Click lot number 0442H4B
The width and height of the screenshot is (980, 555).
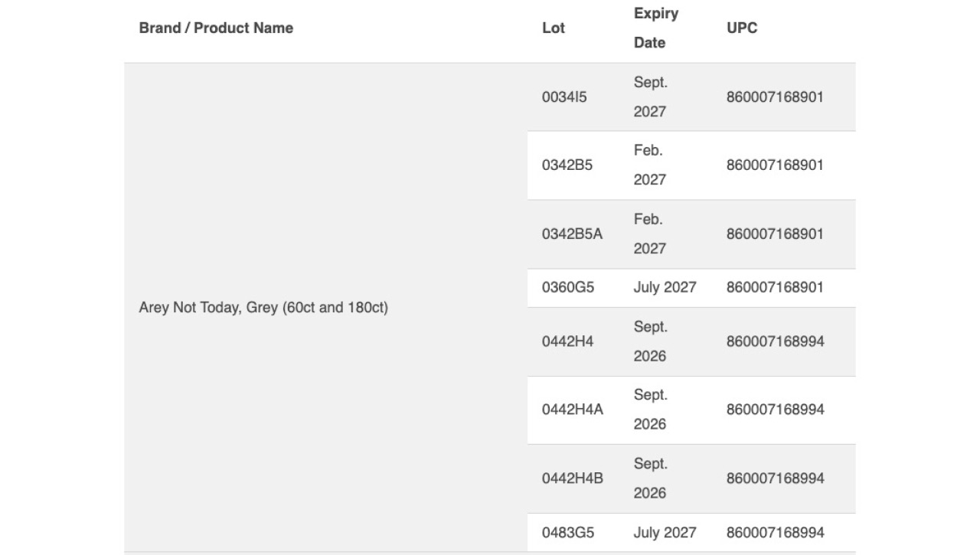point(573,478)
